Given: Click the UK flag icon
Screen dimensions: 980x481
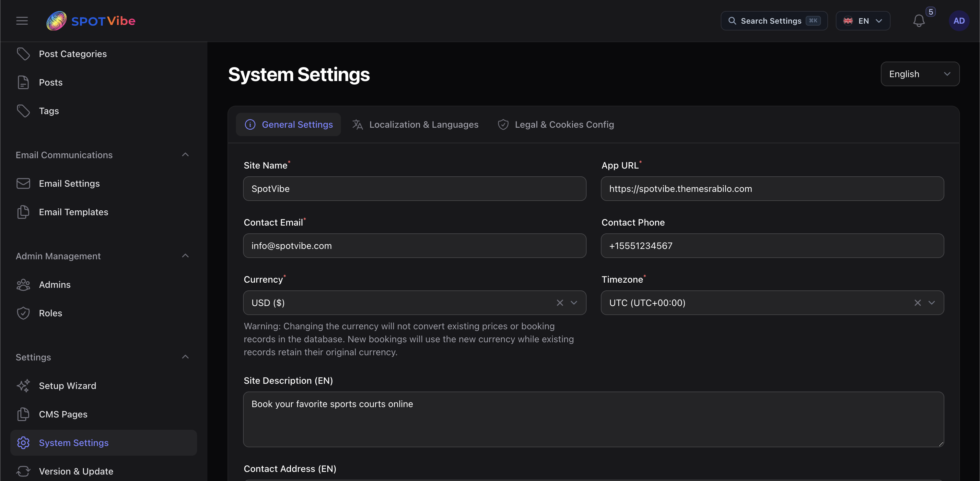Looking at the screenshot, I should coord(848,20).
